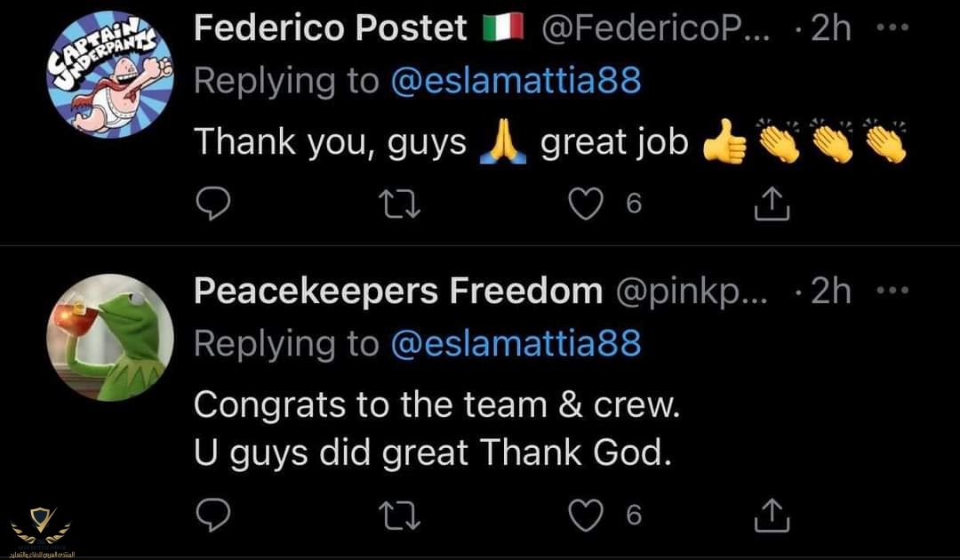
Task: Open Peacekeepers Freedom's profile name
Action: click(x=397, y=291)
